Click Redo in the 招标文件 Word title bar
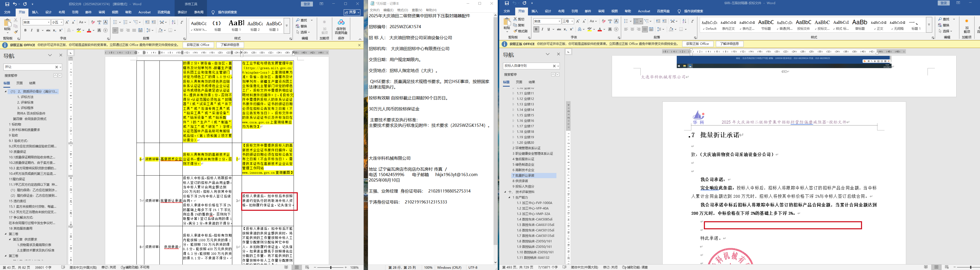980x270 pixels. pyautogui.click(x=25, y=4)
